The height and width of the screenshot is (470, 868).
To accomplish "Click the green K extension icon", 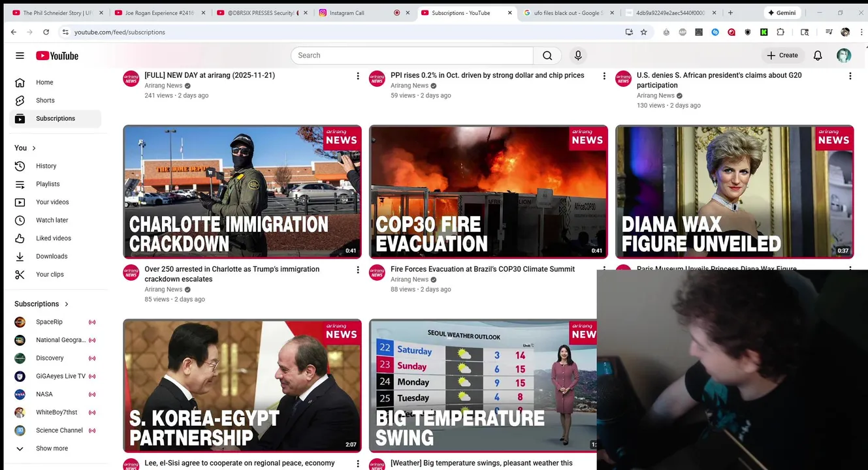I will tap(764, 32).
